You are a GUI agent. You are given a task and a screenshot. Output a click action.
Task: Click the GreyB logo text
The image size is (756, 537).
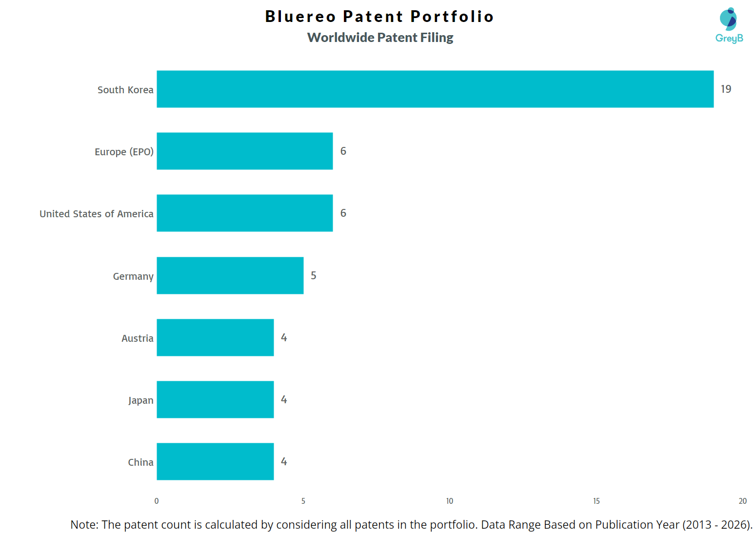pyautogui.click(x=729, y=38)
